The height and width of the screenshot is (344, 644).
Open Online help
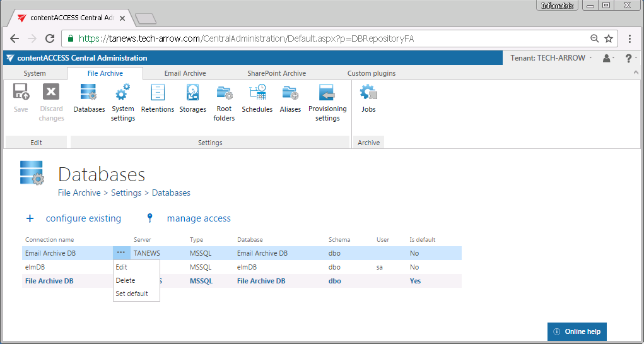pyautogui.click(x=577, y=331)
